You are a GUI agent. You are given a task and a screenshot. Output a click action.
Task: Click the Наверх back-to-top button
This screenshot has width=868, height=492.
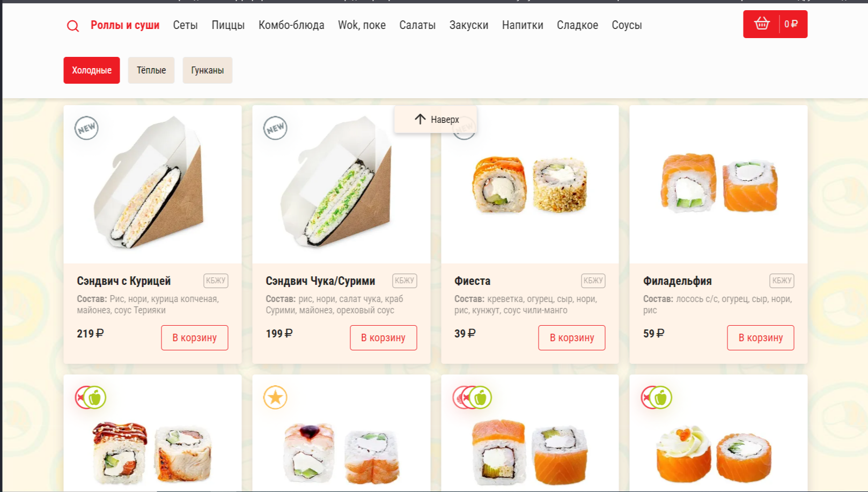[x=436, y=119]
